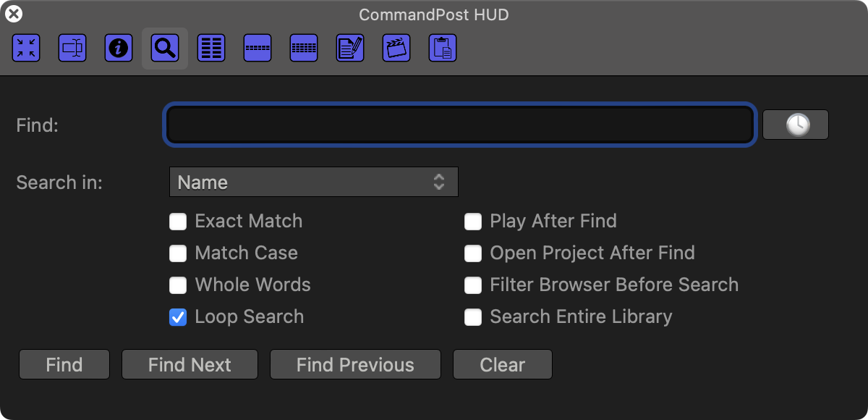Enable Search Entire Library option
868x420 pixels.
tap(473, 317)
